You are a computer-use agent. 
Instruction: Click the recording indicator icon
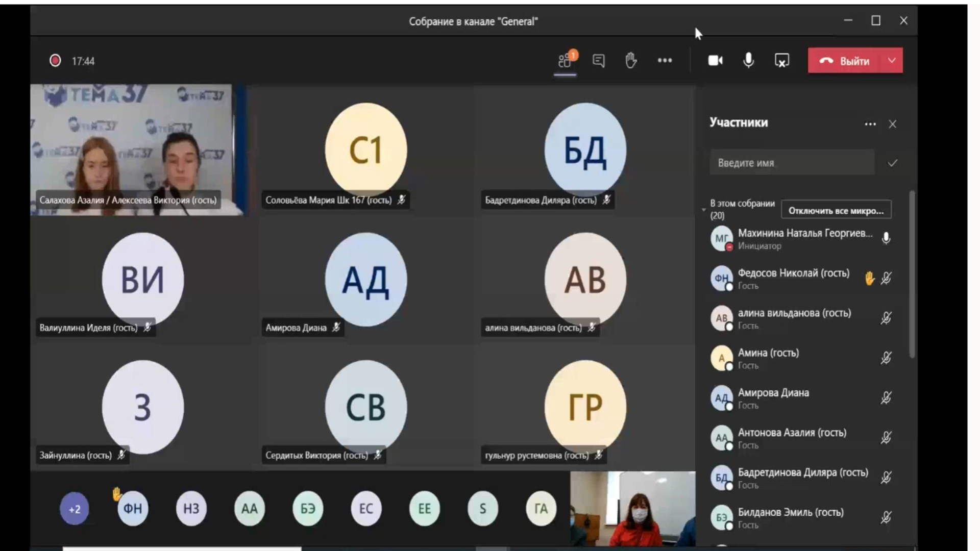coord(55,61)
